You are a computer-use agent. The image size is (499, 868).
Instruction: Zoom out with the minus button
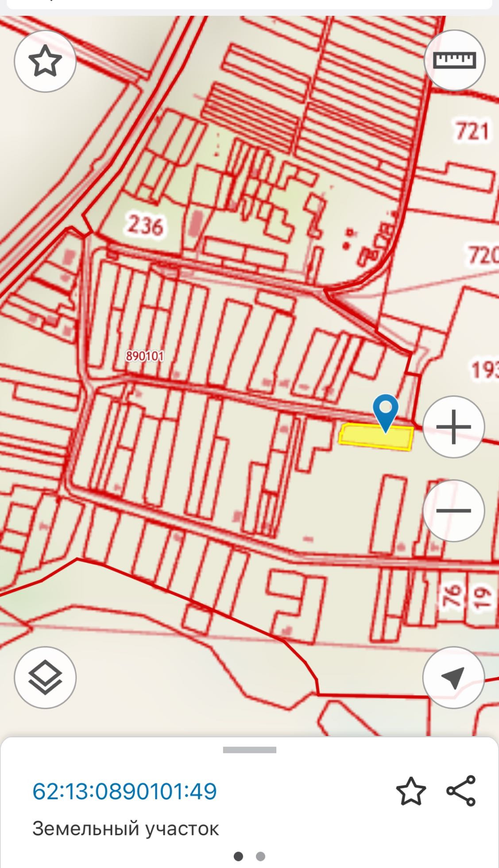pos(453,511)
